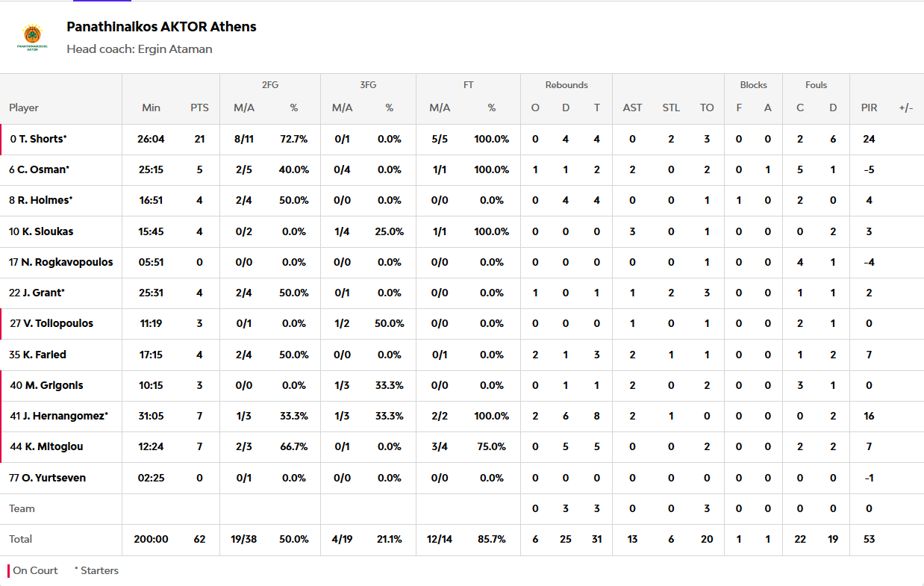Open K. Faried player page
Screen dimensions: 924x586
(x=45, y=355)
